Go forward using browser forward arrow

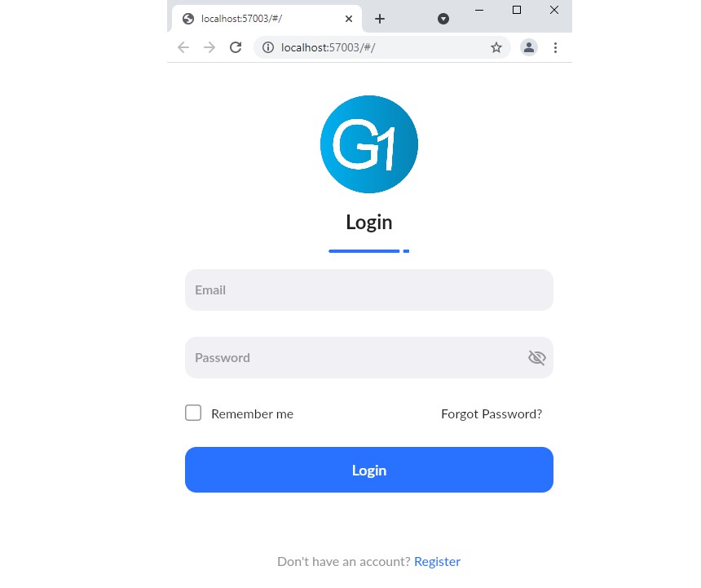pos(209,47)
